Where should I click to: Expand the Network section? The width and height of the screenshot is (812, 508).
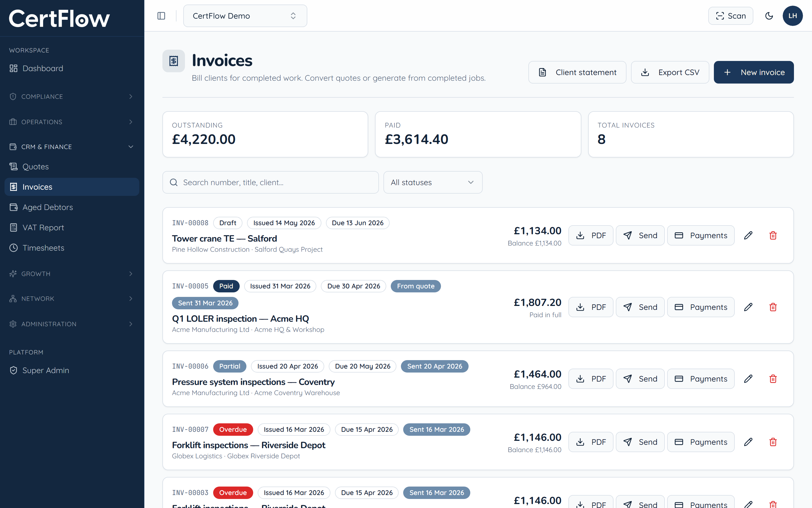72,299
